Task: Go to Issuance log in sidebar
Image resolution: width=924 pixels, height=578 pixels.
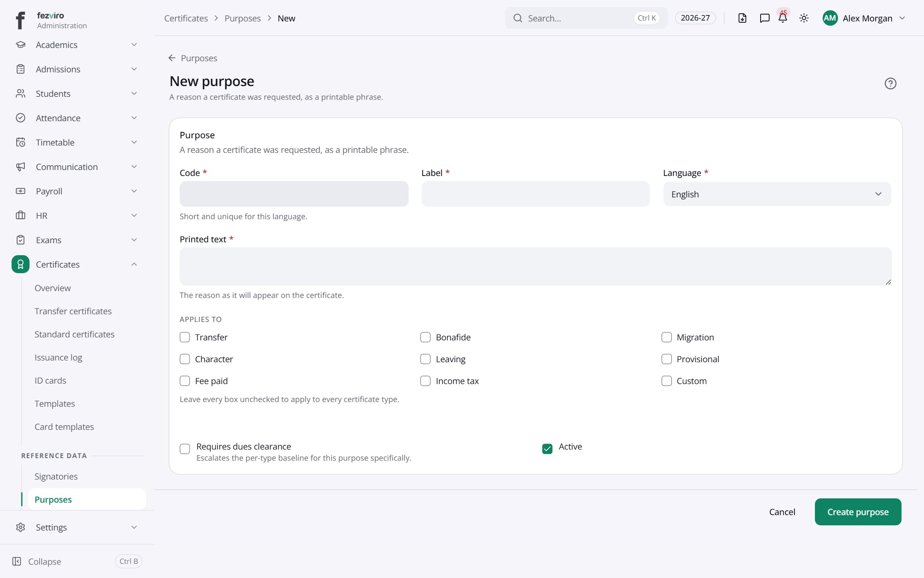Action: pos(58,358)
